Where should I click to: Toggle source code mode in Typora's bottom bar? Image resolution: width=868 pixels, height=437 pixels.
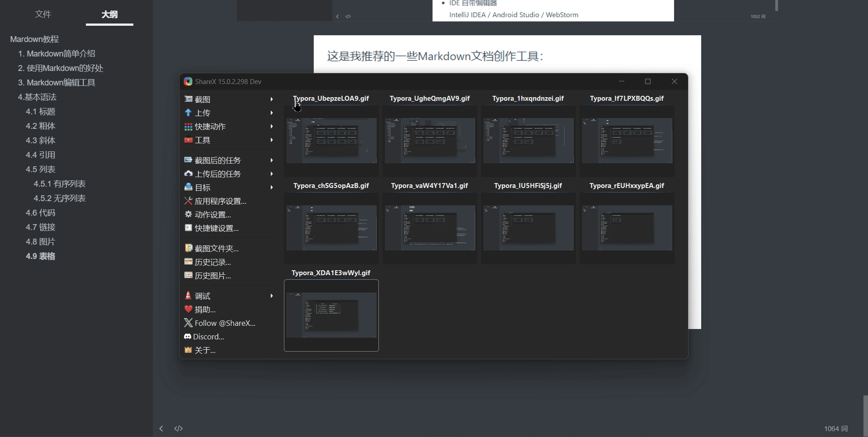179,428
